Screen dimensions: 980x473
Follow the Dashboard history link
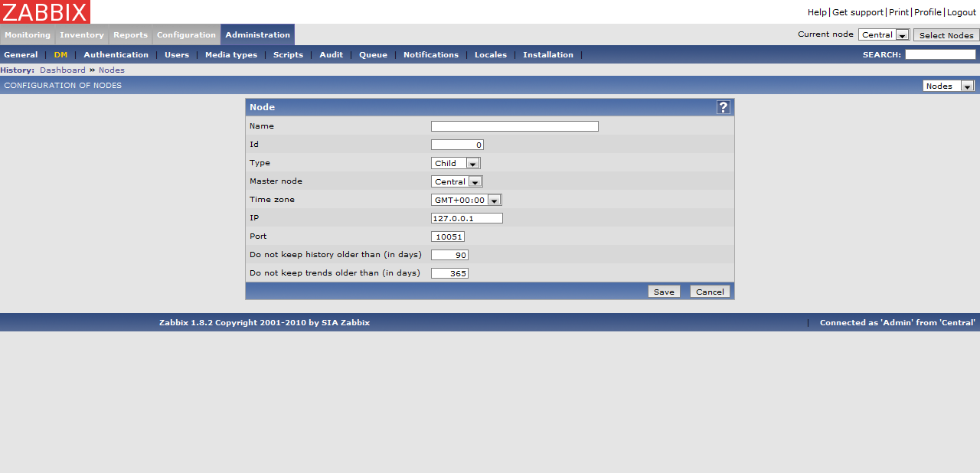(63, 70)
